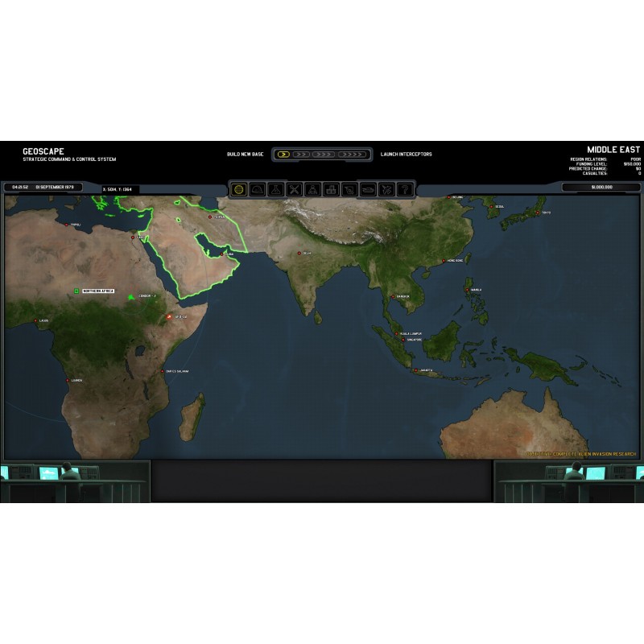Click Build New Base

point(245,154)
